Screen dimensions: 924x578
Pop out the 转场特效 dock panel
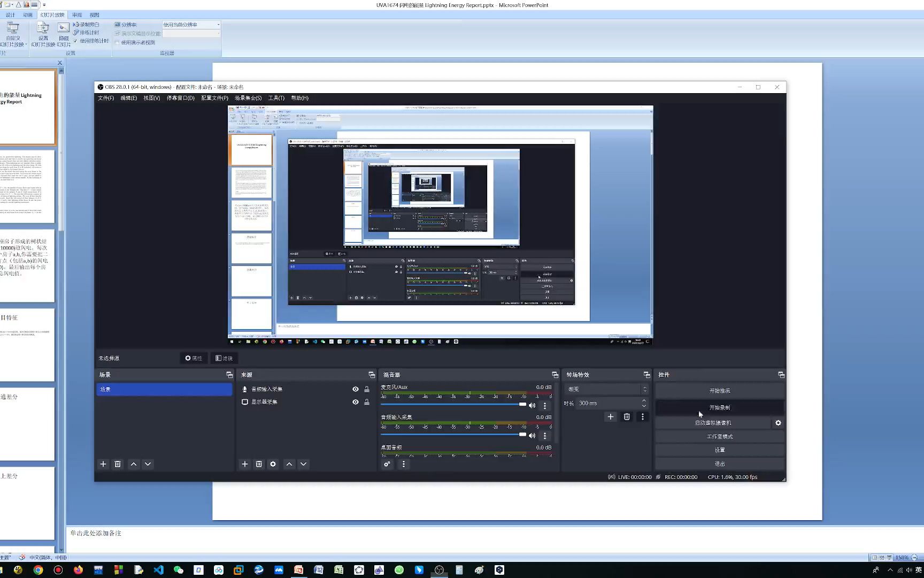(647, 375)
